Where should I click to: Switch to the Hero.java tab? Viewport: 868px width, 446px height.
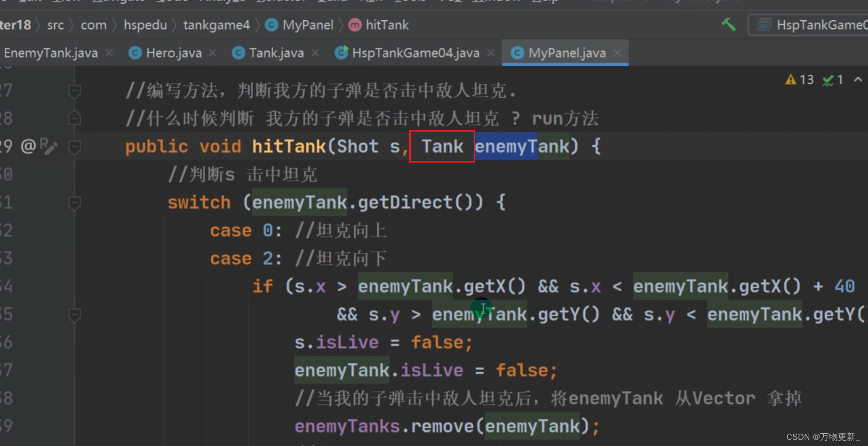pos(174,53)
